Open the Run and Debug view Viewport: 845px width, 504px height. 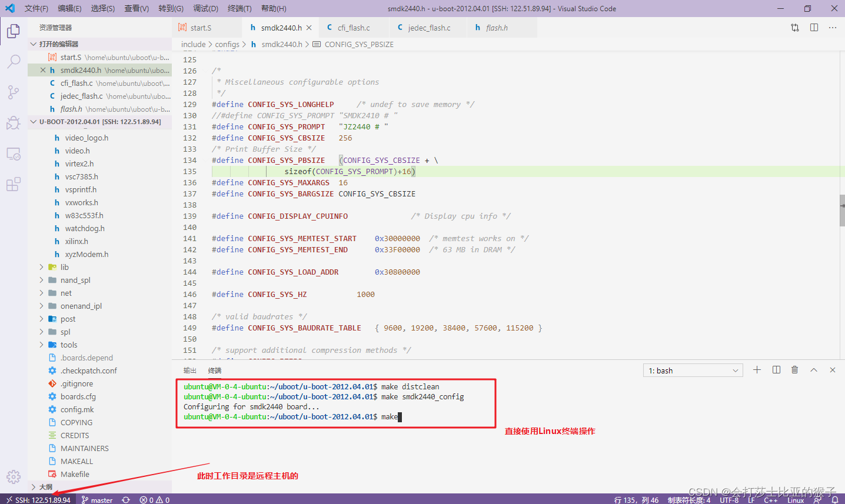(14, 122)
